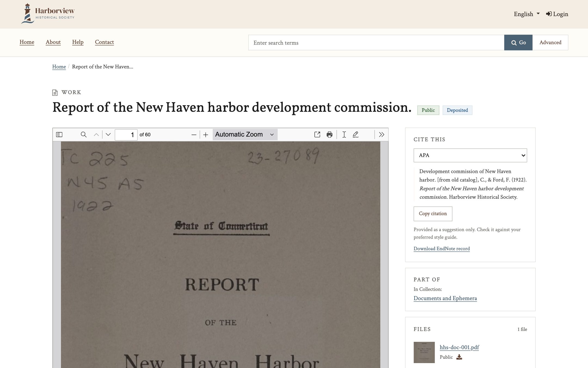
Task: Activate the draw annotation tool
Action: tap(356, 135)
